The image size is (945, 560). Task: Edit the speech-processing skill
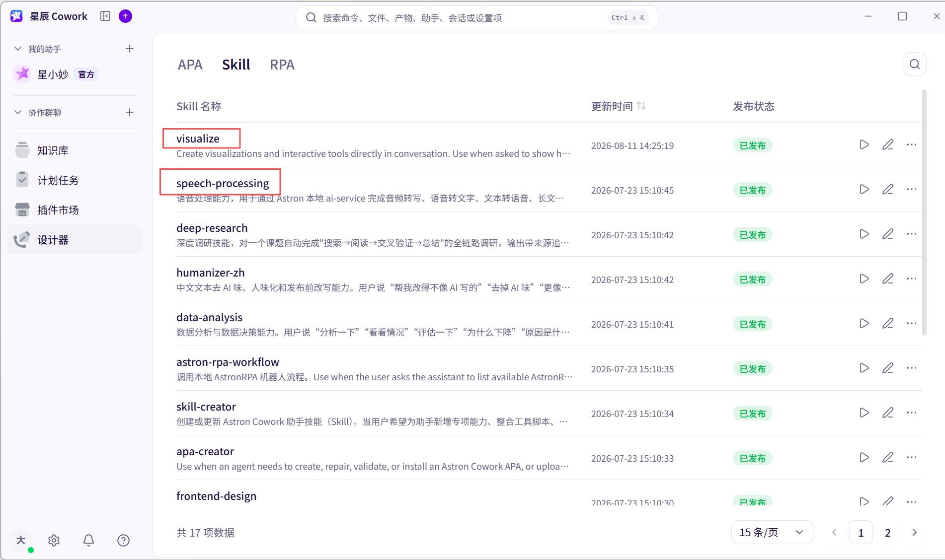888,189
